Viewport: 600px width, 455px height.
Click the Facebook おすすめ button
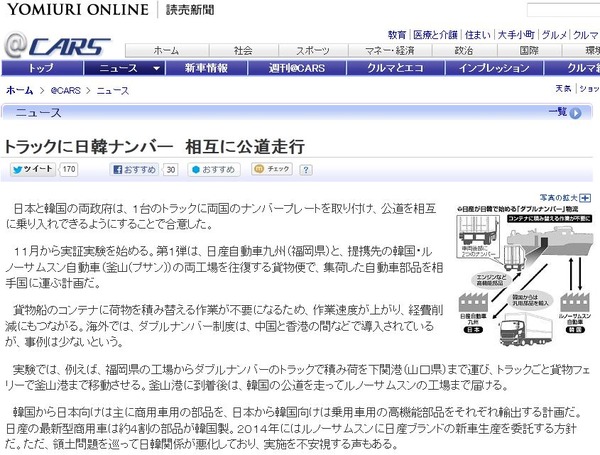[x=134, y=170]
